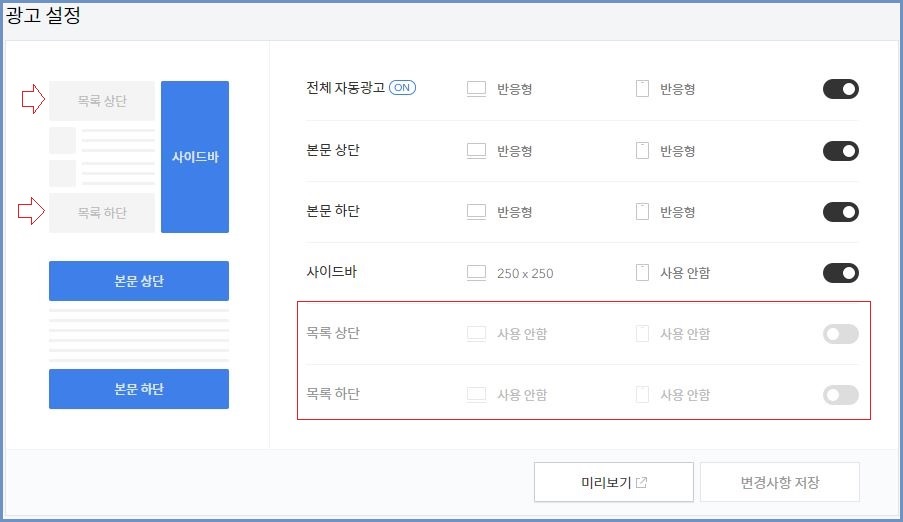The image size is (903, 522).
Task: Click the 미리보기 preview button
Action: [x=613, y=482]
